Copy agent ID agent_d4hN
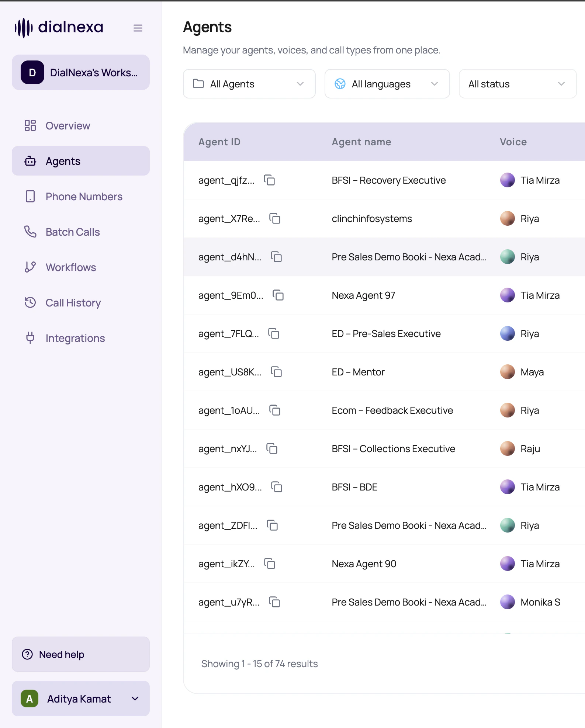The image size is (585, 728). click(x=276, y=257)
